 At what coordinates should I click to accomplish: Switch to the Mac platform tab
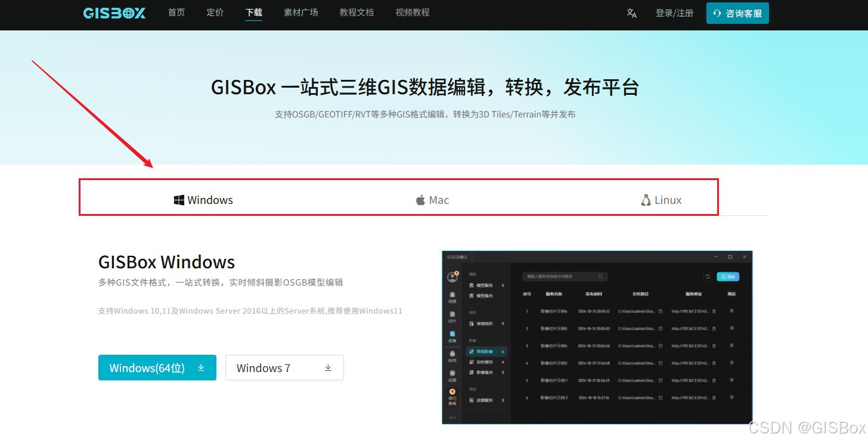pos(432,200)
